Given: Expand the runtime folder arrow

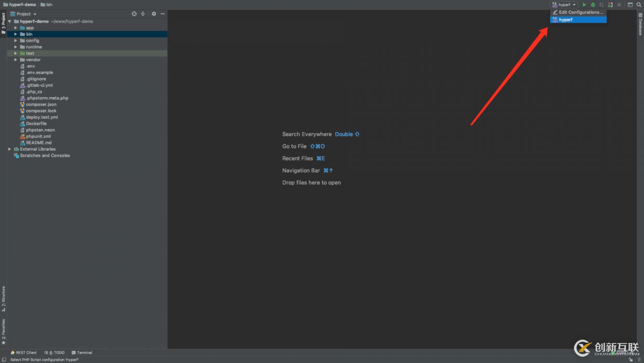Looking at the screenshot, I should (x=16, y=47).
